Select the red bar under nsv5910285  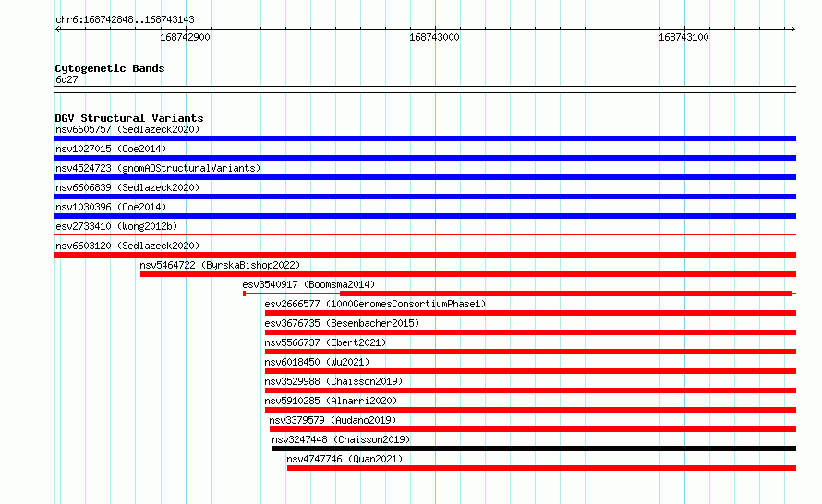[530, 410]
